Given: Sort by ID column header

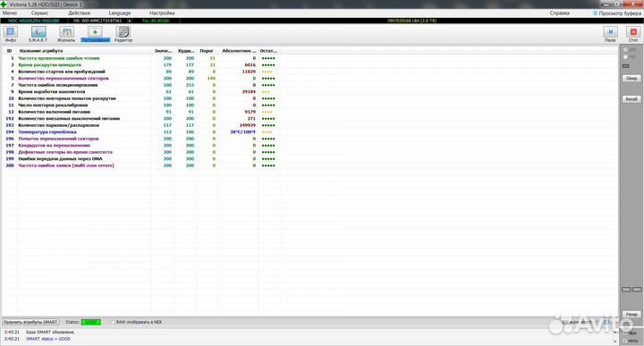Looking at the screenshot, I should 9,51.
